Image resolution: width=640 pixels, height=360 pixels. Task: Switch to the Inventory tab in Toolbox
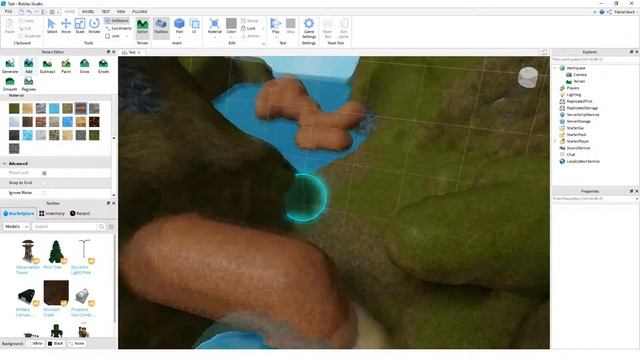point(52,213)
